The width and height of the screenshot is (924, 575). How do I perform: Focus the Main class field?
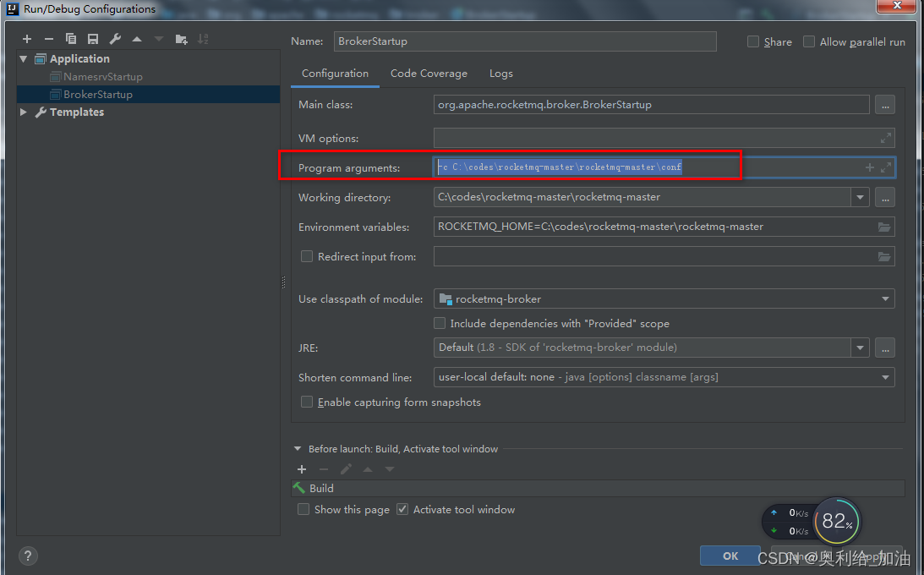[x=651, y=105]
